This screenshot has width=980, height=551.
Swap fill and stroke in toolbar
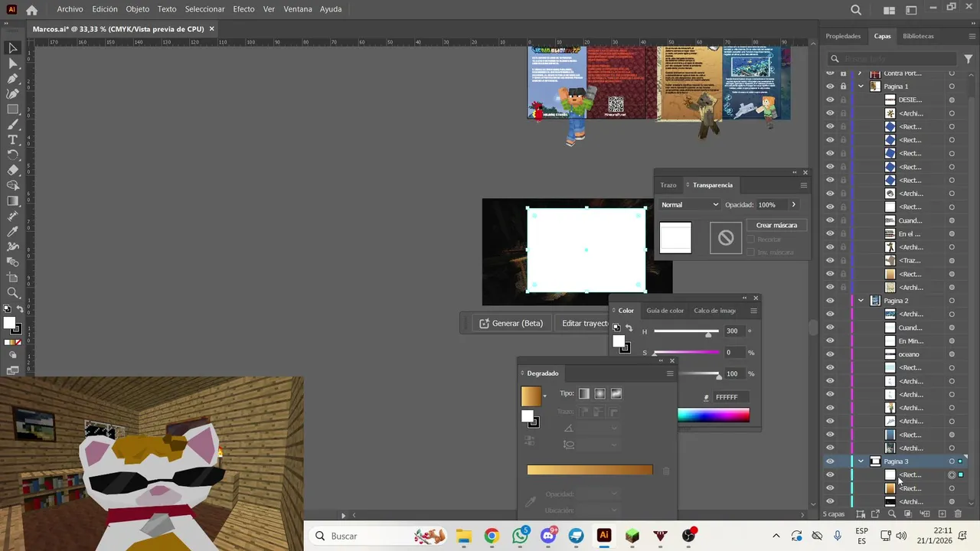[x=20, y=309]
